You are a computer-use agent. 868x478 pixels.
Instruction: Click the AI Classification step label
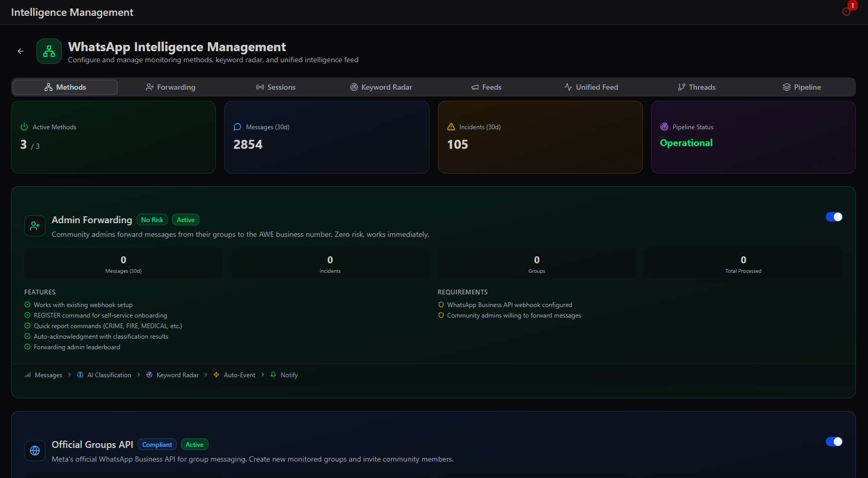(x=109, y=375)
